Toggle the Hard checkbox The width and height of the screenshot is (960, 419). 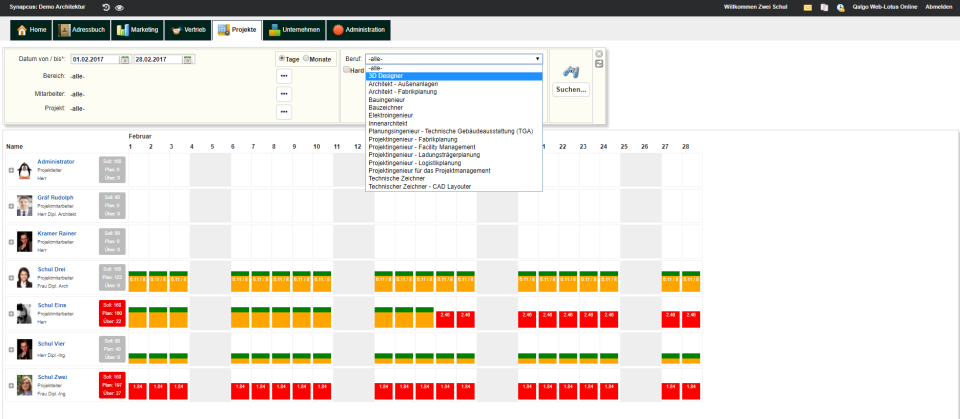(x=347, y=70)
